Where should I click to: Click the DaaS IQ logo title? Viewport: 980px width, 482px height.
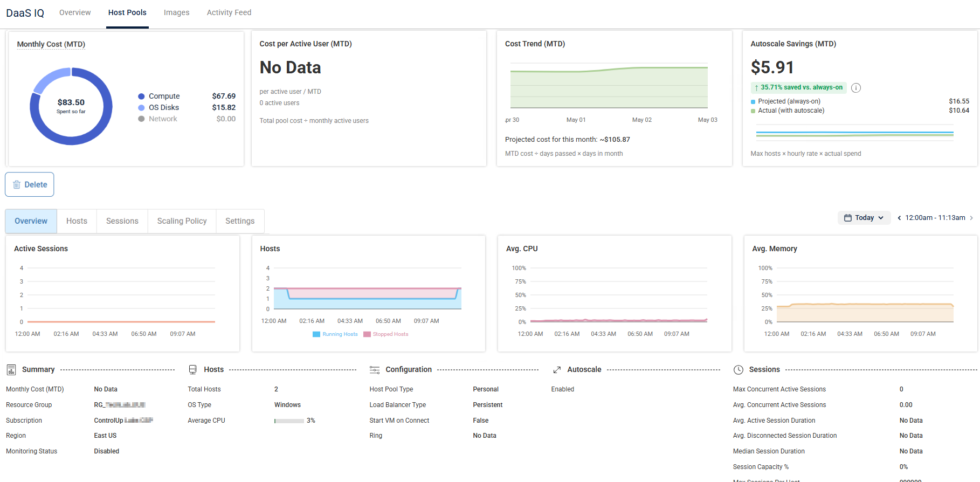pos(25,13)
